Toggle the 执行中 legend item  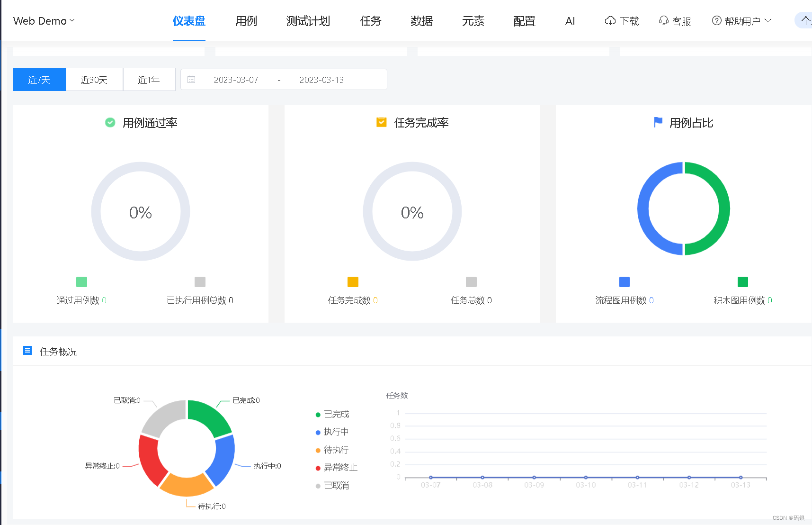[x=332, y=432]
